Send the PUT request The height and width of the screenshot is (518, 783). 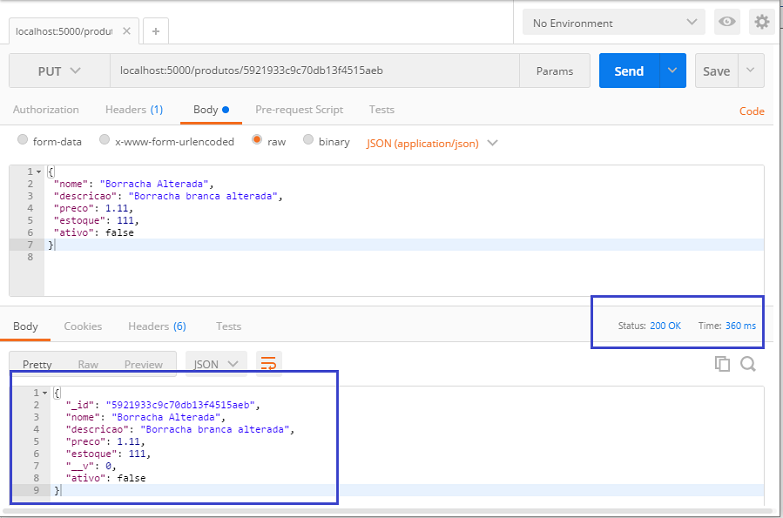[629, 70]
